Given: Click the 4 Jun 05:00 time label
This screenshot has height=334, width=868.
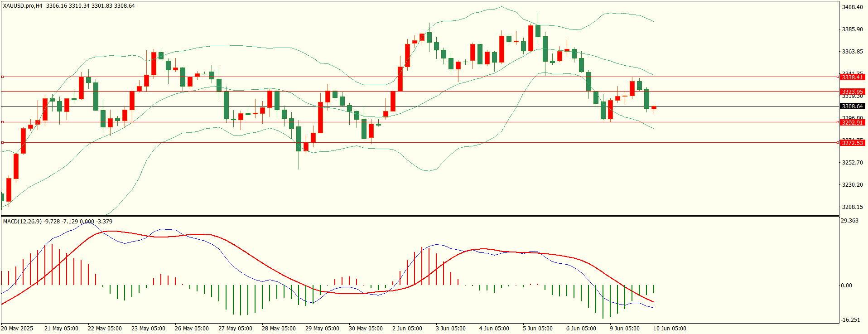Looking at the screenshot, I should pos(494,329).
